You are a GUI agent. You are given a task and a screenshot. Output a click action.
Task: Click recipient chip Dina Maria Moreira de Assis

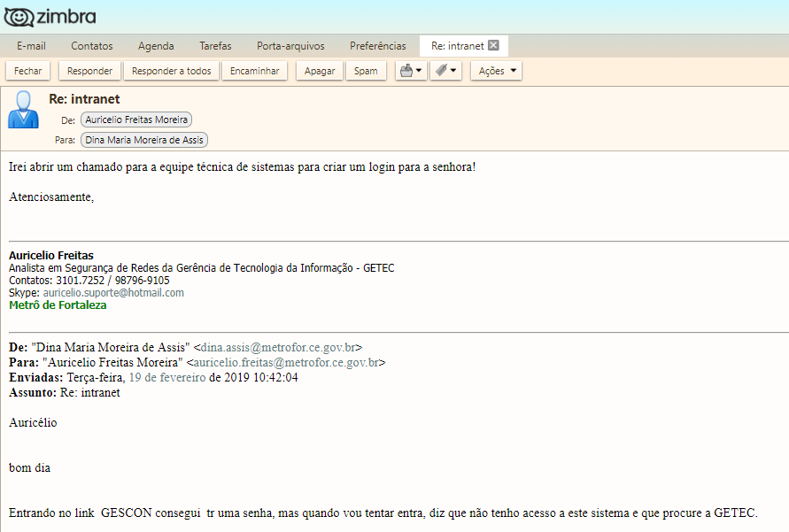[x=144, y=140]
